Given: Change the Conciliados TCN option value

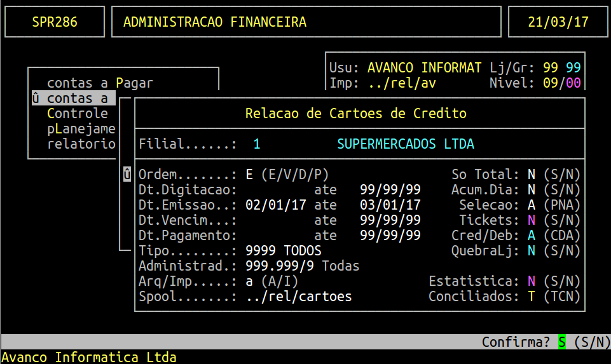Looking at the screenshot, I should pyautogui.click(x=531, y=297).
